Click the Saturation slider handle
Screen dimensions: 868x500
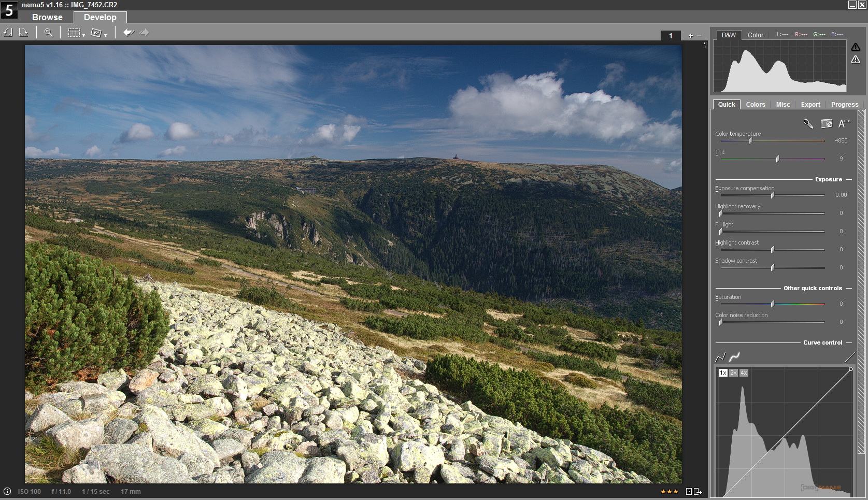click(772, 304)
